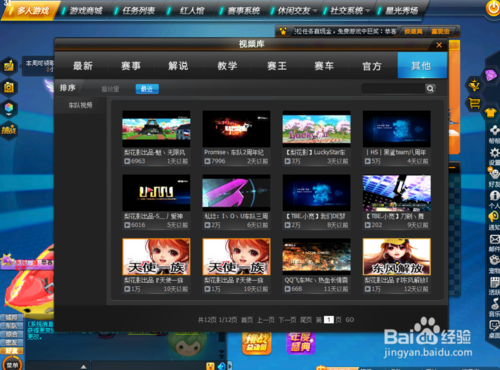The height and width of the screenshot is (370, 500).
Task: Play the Promise 车队2周年纪 video
Action: point(236,129)
